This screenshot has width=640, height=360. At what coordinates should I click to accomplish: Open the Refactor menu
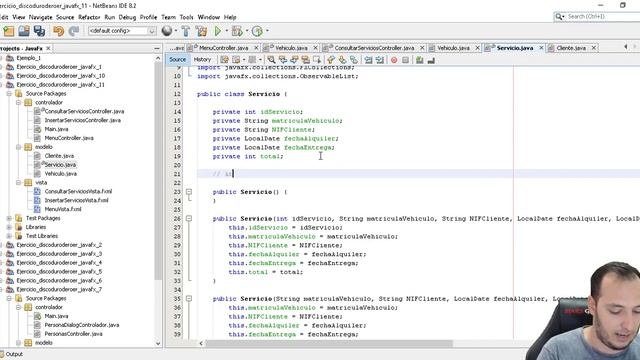89,17
